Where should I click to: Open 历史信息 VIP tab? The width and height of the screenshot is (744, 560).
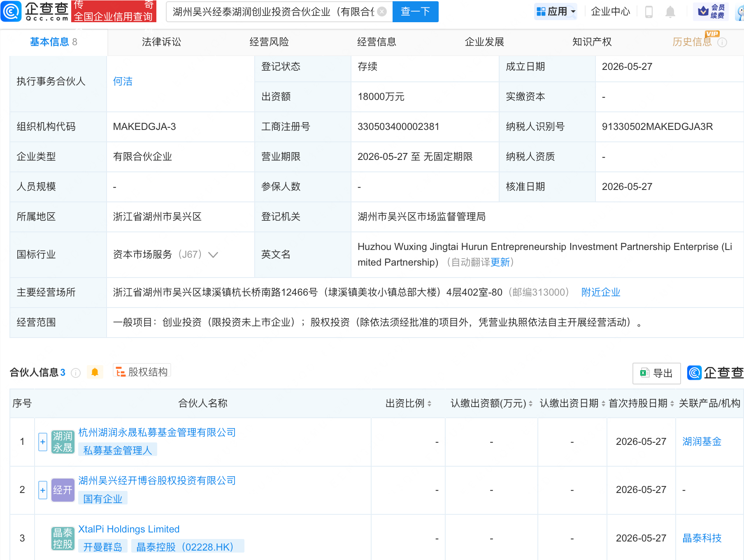tap(692, 42)
